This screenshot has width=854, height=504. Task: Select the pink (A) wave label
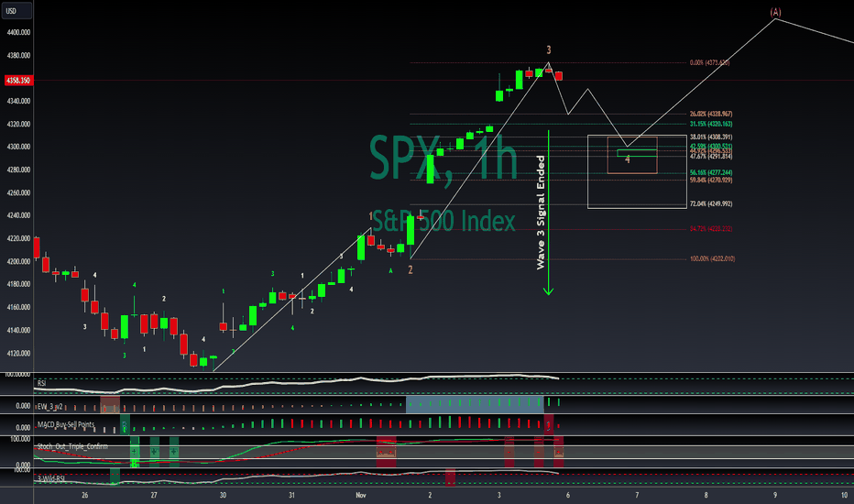[775, 12]
